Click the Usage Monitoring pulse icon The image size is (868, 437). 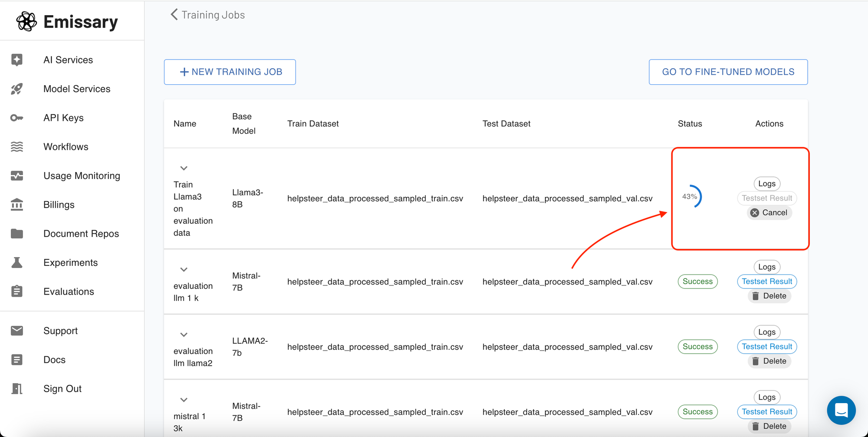point(17,175)
